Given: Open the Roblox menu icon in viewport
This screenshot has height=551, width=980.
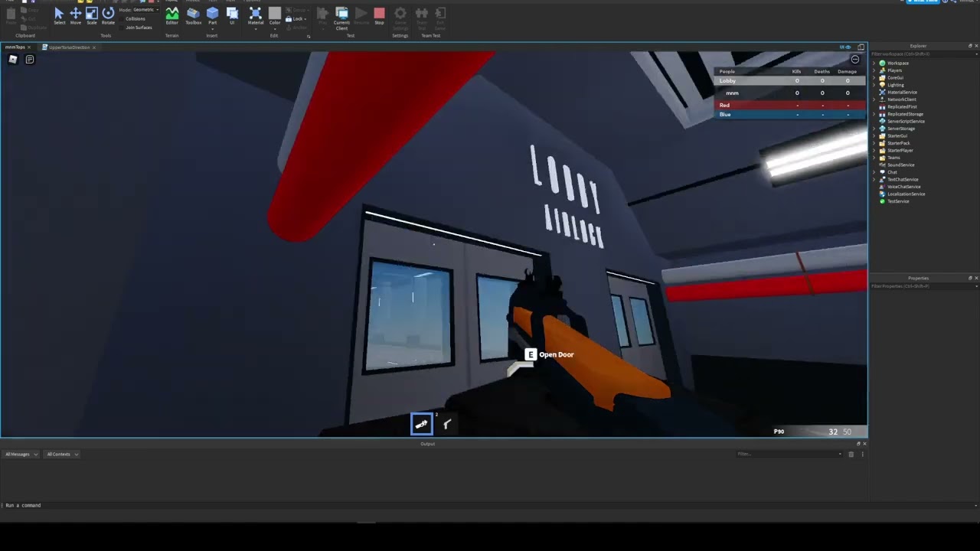Looking at the screenshot, I should tap(13, 59).
